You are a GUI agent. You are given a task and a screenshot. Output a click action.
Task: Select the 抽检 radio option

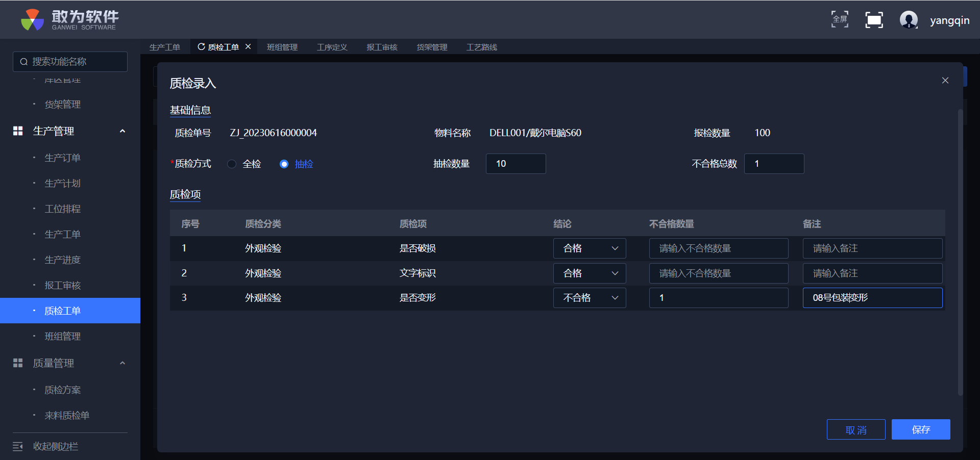click(284, 164)
